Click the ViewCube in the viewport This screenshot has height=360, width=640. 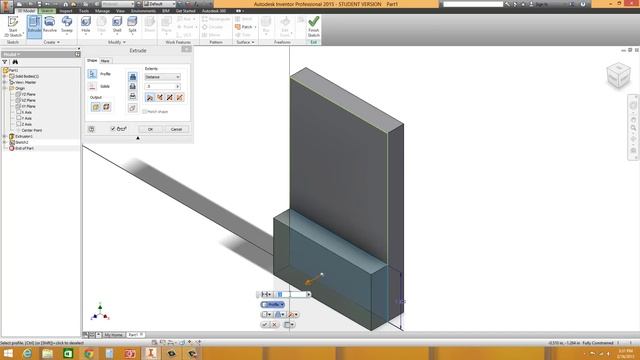tap(618, 76)
